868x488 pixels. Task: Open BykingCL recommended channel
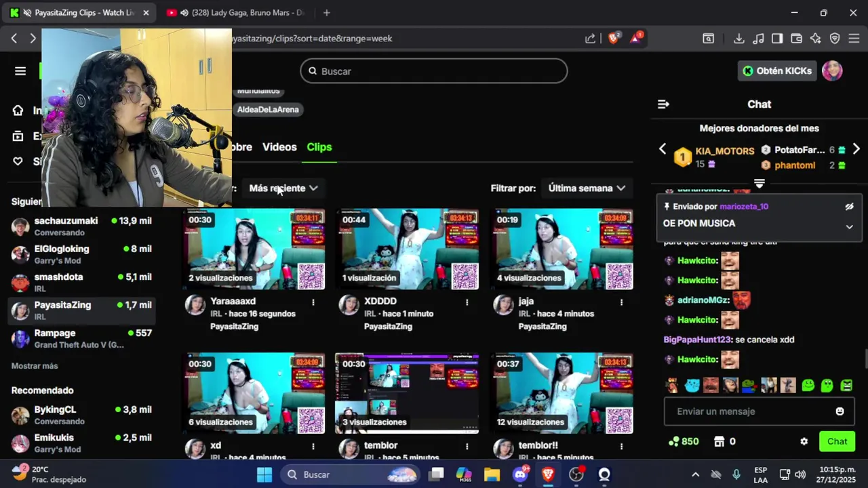click(81, 415)
